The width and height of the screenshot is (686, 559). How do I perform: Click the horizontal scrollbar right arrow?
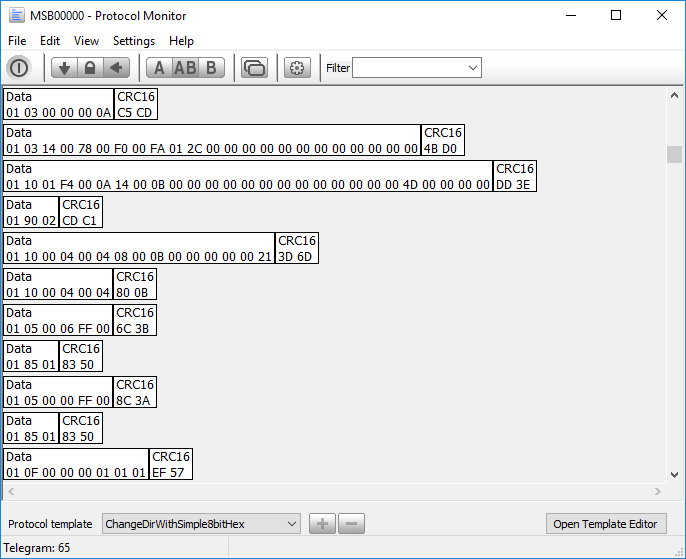pos(657,492)
